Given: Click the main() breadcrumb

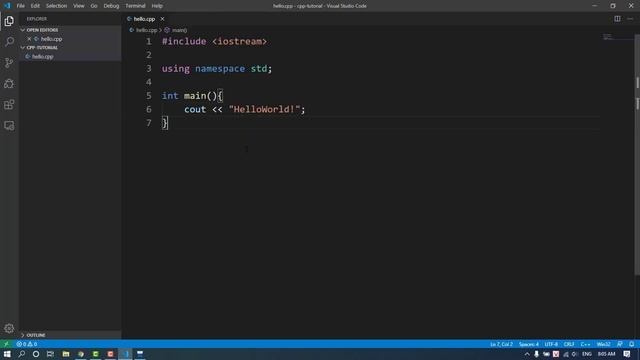Looking at the screenshot, I should (x=179, y=30).
